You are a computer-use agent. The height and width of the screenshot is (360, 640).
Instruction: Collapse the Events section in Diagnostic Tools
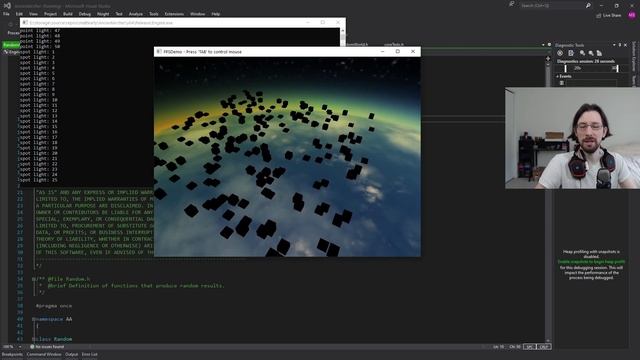(x=558, y=76)
